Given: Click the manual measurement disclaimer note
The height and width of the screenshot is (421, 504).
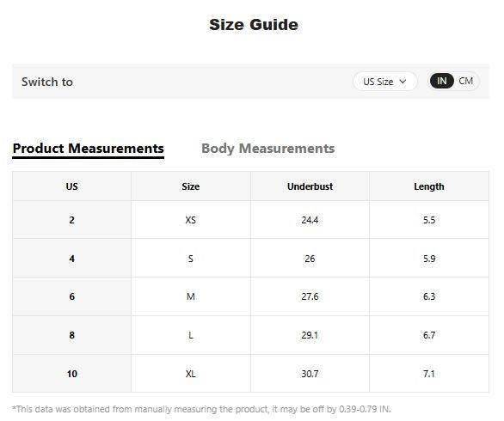Looking at the screenshot, I should 201,409.
